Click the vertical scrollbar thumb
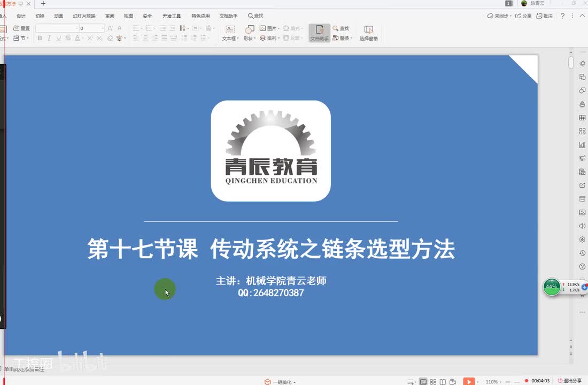This screenshot has height=385, width=588. [571, 63]
